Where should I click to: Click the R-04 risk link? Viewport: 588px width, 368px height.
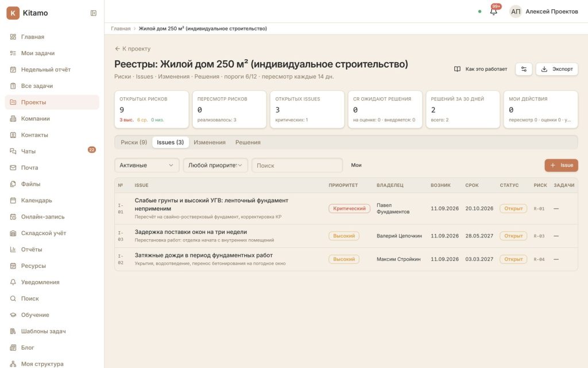coord(539,259)
